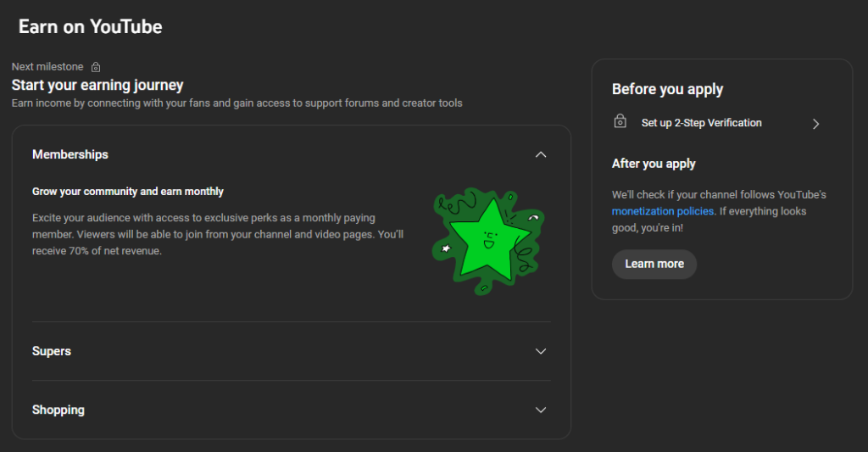Viewport: 868px width, 452px height.
Task: Click the green star Memberships illustration
Action: [x=488, y=241]
